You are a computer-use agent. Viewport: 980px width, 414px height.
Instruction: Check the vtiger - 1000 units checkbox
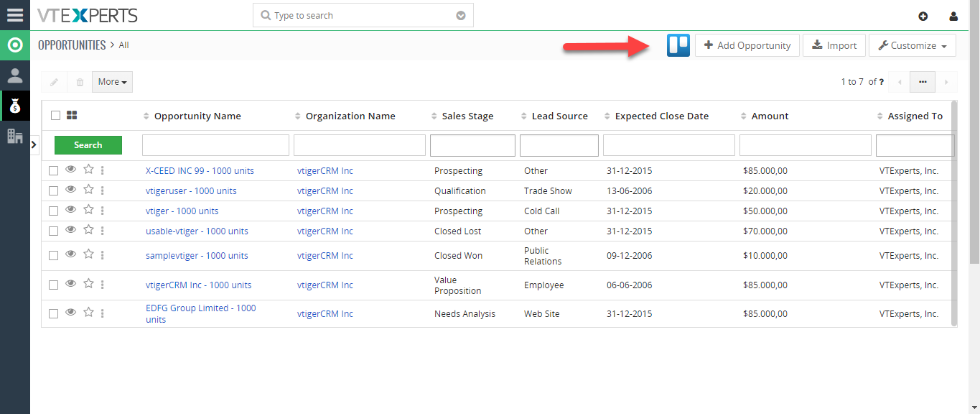(53, 211)
